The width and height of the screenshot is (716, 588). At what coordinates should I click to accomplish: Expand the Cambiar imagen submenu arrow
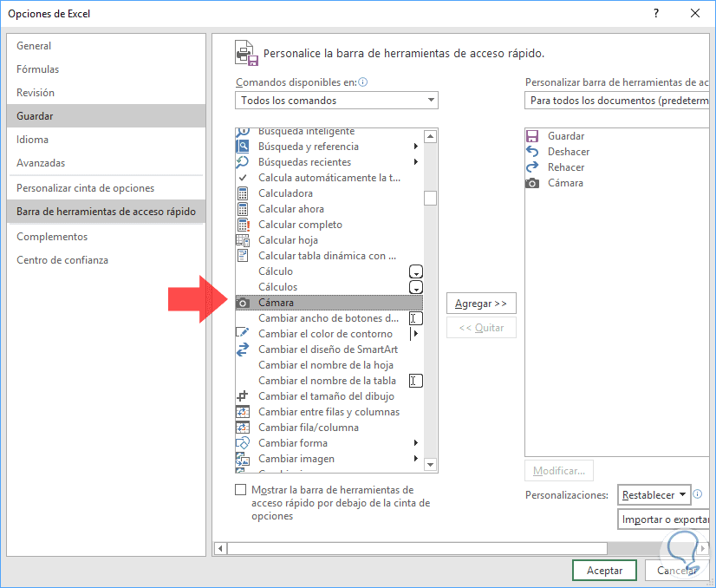(x=415, y=458)
